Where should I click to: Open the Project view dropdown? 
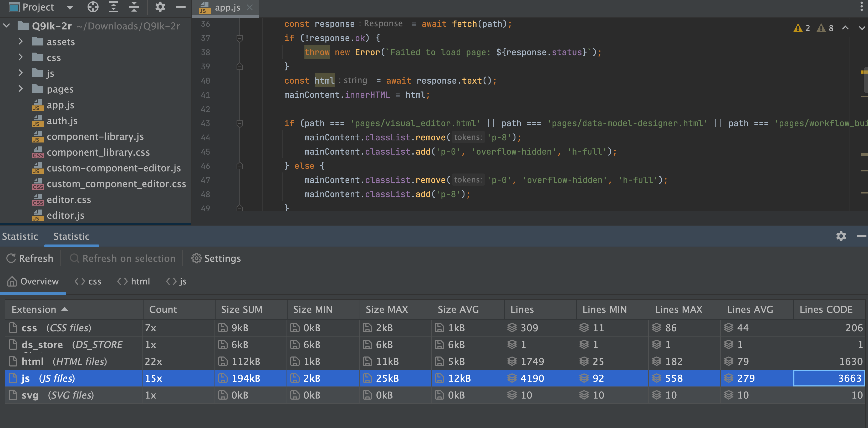[70, 7]
